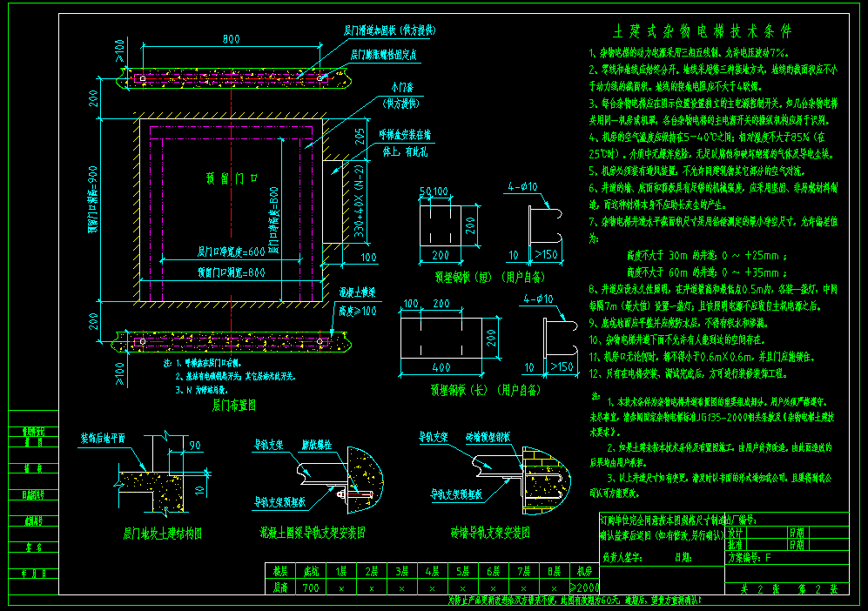This screenshot has width=868, height=611.
Task: Click the 1层 table cell
Action: (341, 571)
